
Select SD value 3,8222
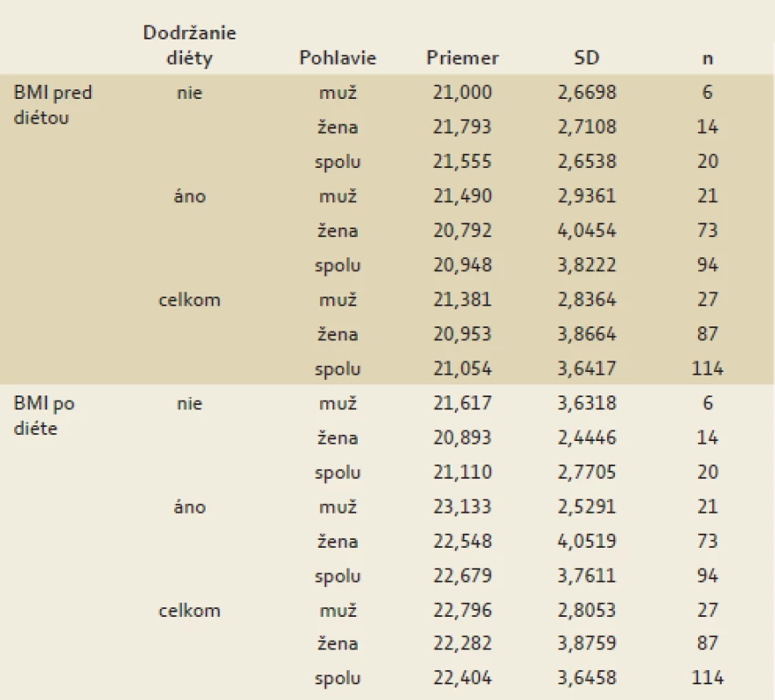[587, 265]
